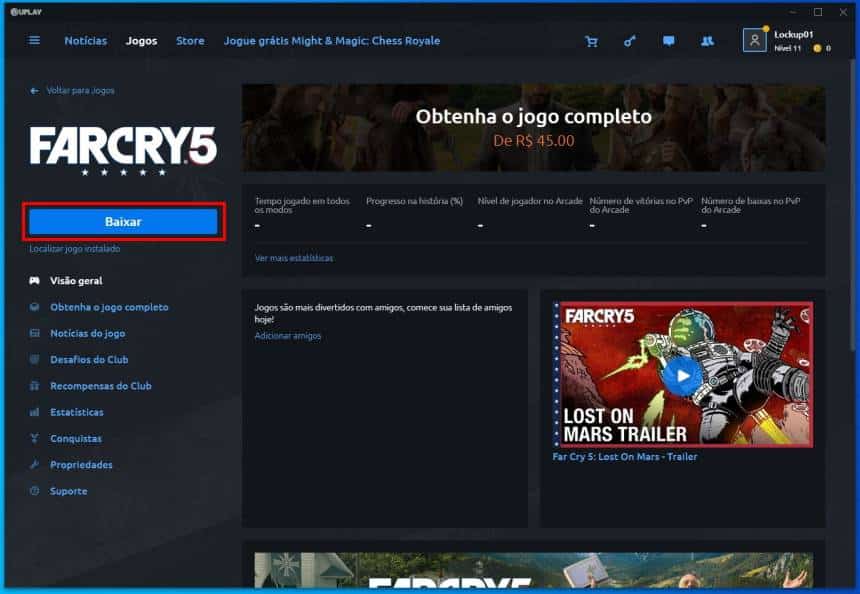The height and width of the screenshot is (594, 860).
Task: Click Número de baixas no PvP stat
Action: point(750,205)
